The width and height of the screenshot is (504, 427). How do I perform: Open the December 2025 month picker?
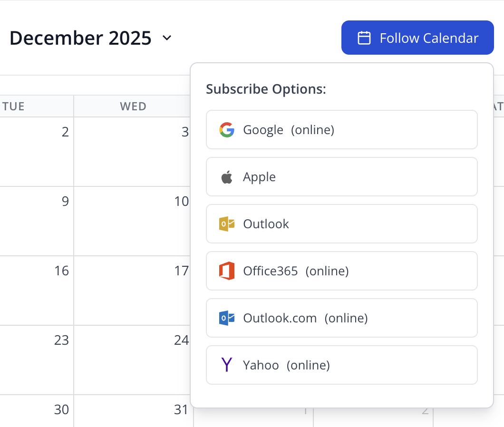click(x=80, y=38)
